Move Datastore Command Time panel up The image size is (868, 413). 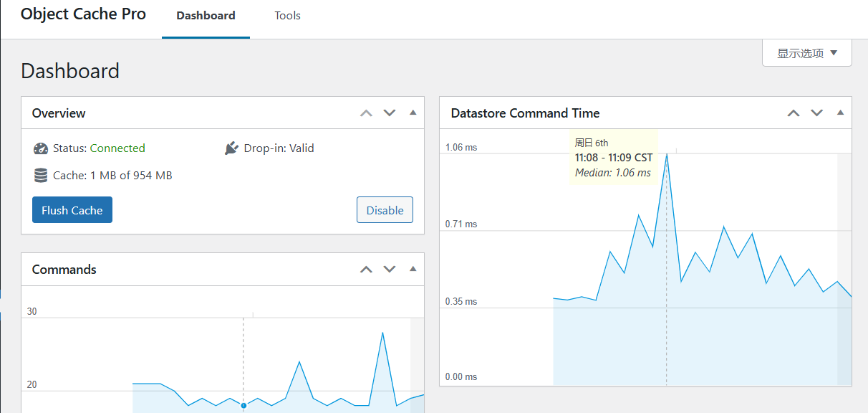point(794,113)
